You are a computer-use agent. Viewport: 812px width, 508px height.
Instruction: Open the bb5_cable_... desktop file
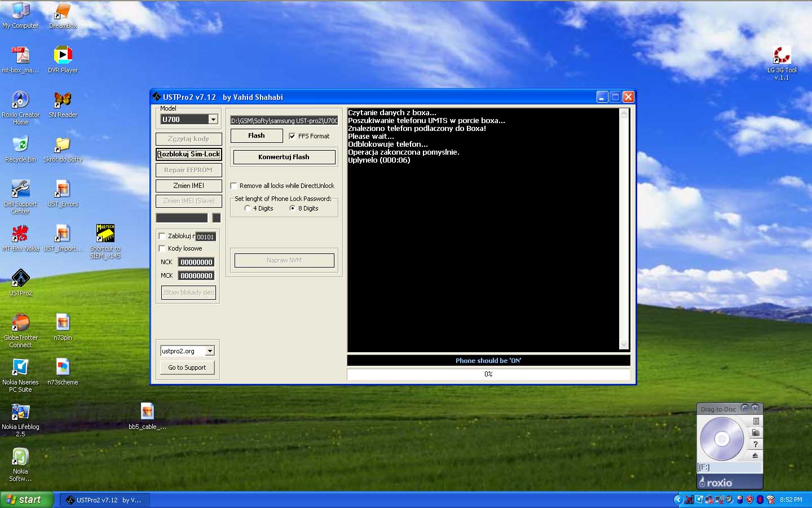pyautogui.click(x=147, y=412)
